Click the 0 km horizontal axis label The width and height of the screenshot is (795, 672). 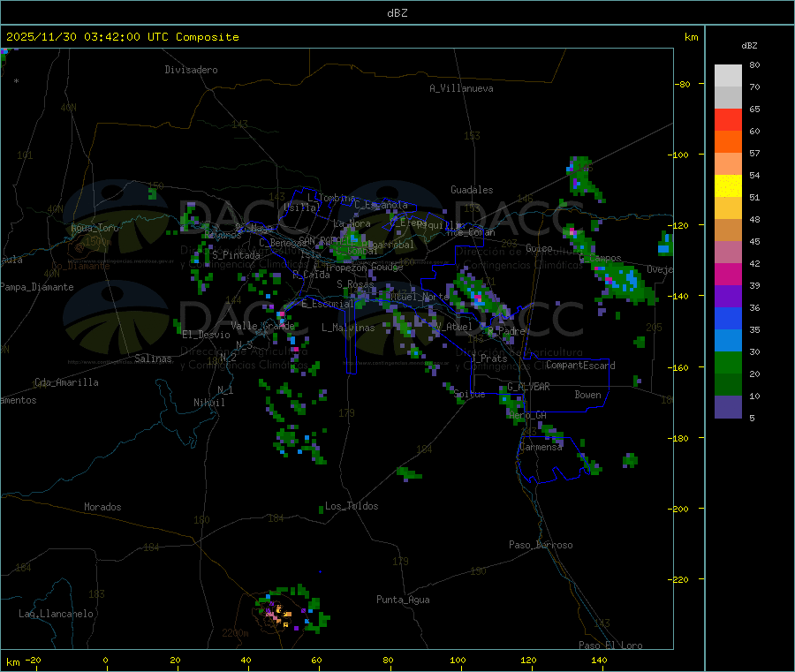pos(105,660)
